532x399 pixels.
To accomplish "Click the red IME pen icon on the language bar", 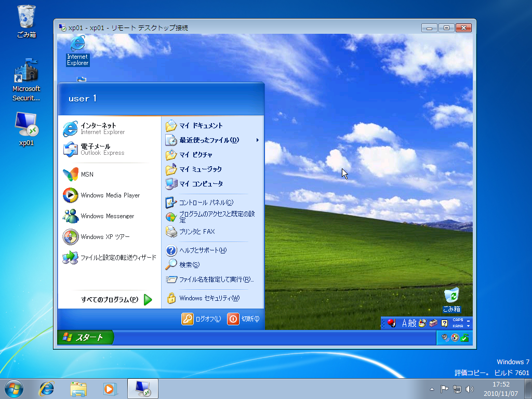I will (x=392, y=323).
